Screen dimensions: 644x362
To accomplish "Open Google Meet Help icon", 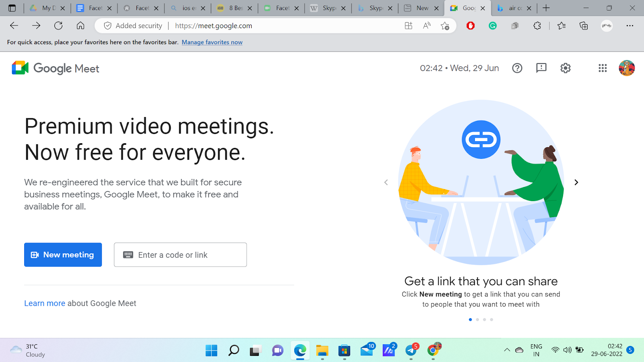I will pyautogui.click(x=517, y=68).
